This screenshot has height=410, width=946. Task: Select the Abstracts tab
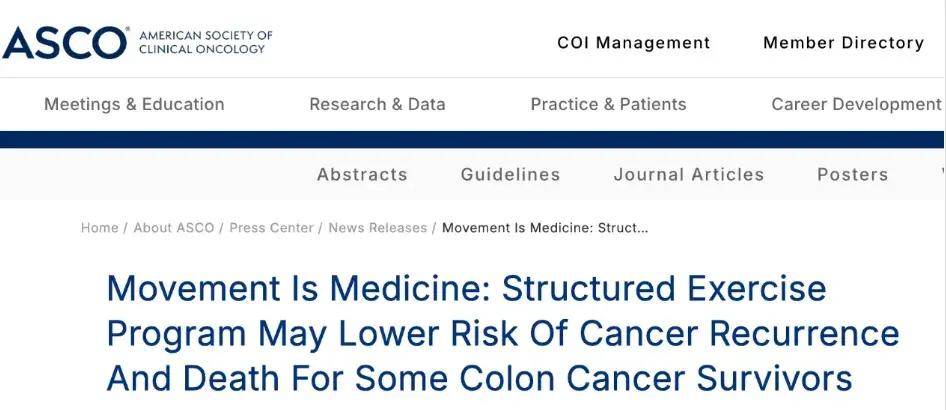362,174
